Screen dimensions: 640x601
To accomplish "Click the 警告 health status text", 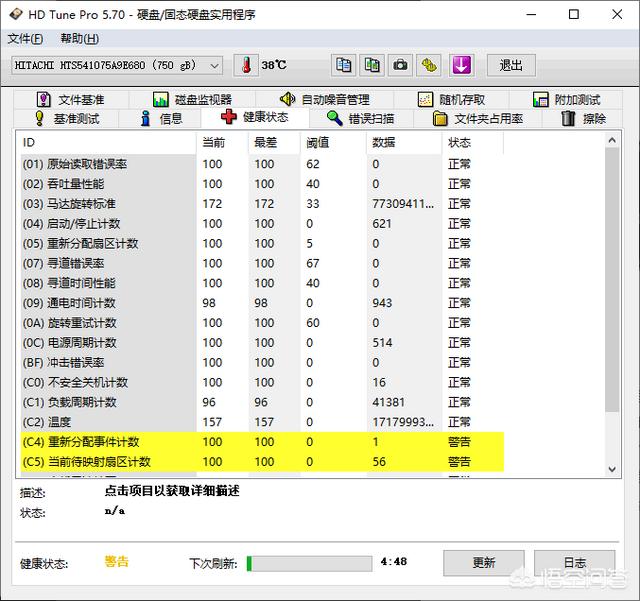I will [116, 562].
